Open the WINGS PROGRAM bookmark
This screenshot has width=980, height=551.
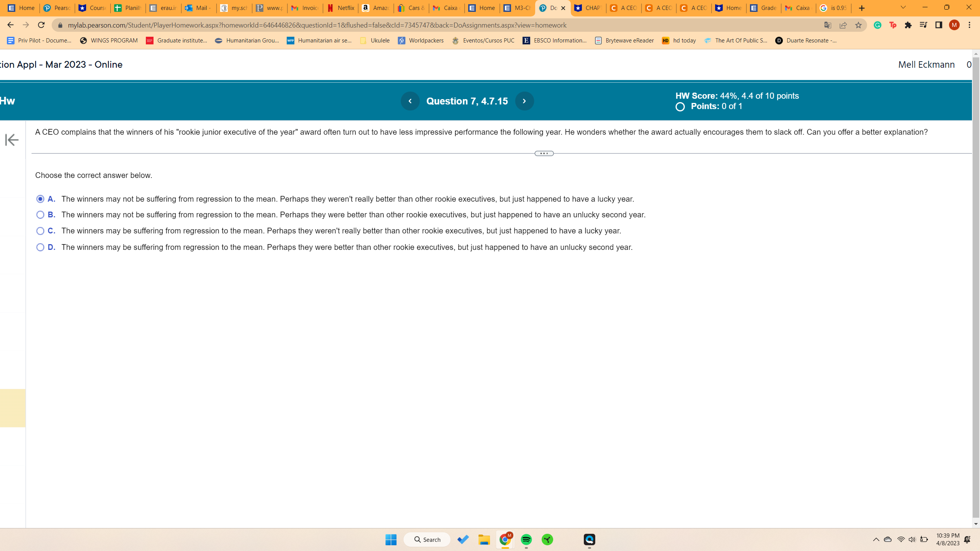point(109,41)
